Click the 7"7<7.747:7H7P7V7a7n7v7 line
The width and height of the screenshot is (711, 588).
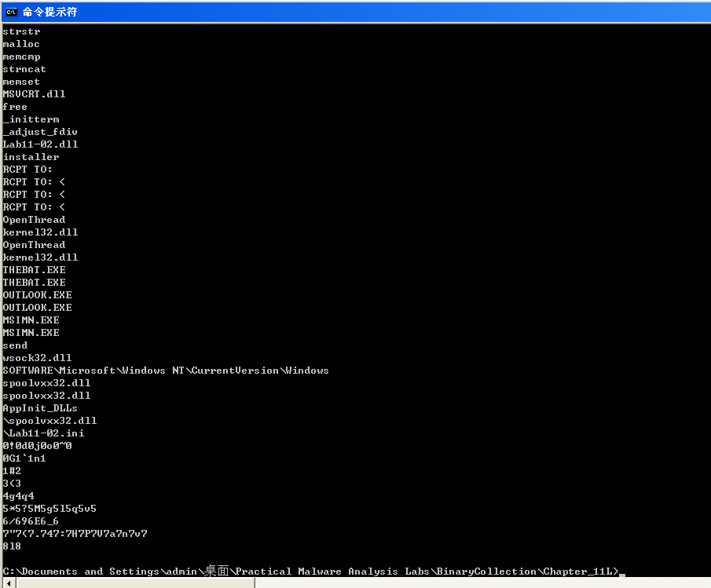click(75, 534)
